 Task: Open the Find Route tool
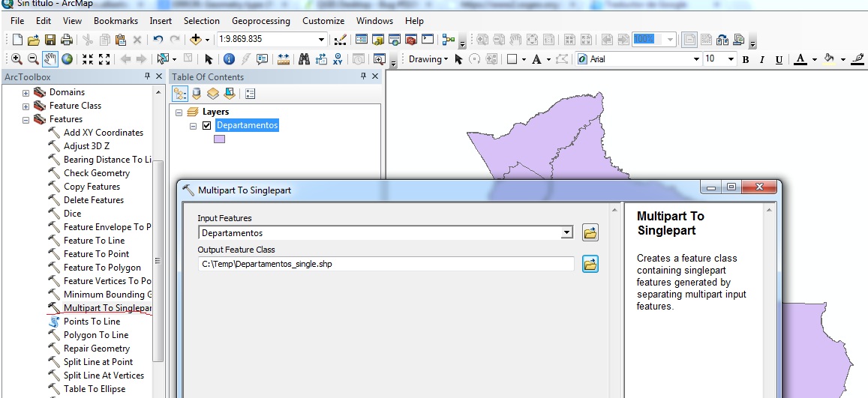tap(321, 59)
